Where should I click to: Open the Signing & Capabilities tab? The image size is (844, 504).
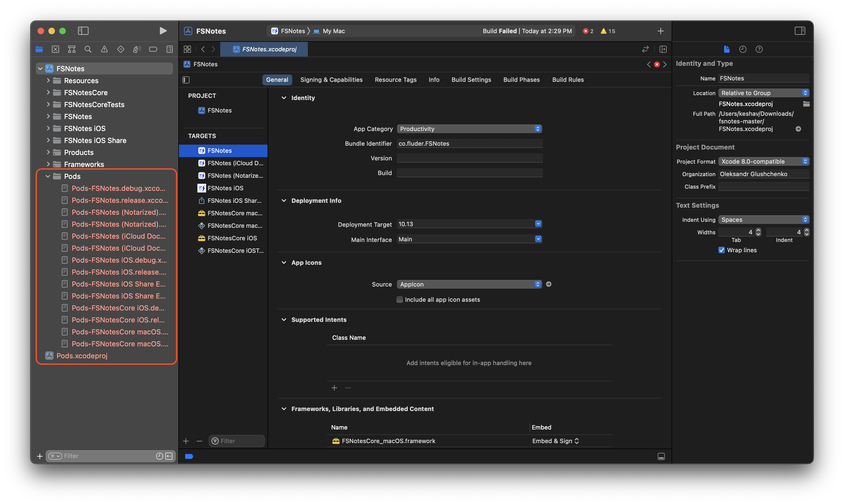[331, 79]
